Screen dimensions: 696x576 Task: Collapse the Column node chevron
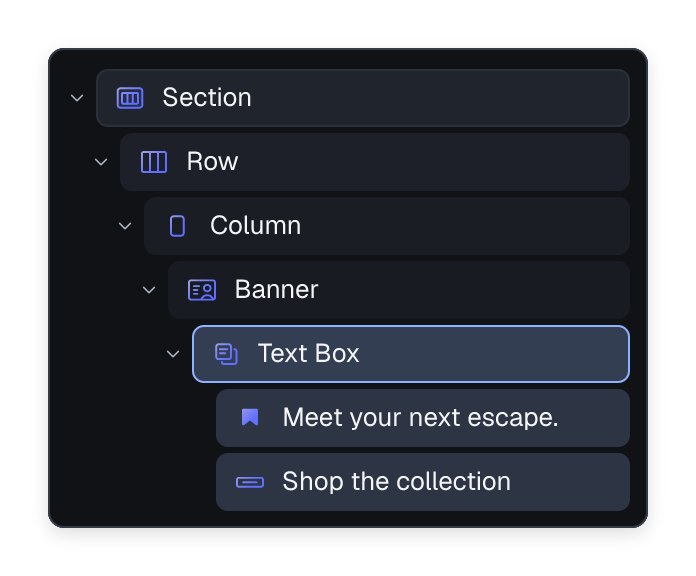pos(125,226)
